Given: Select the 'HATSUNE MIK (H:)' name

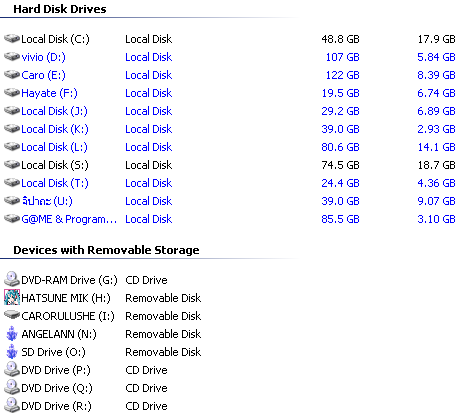Looking at the screenshot, I should point(66,298).
